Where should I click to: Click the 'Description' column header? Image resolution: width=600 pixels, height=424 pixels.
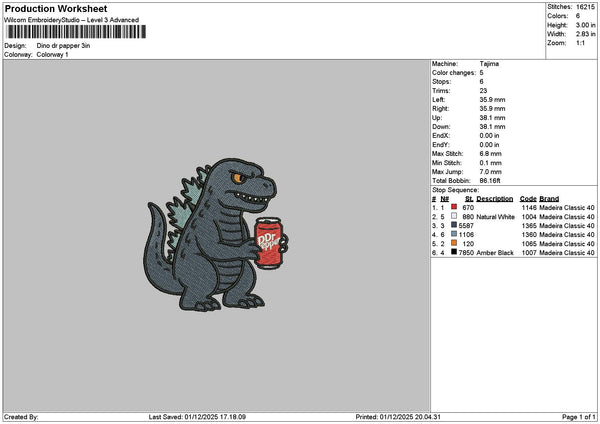[x=495, y=199]
